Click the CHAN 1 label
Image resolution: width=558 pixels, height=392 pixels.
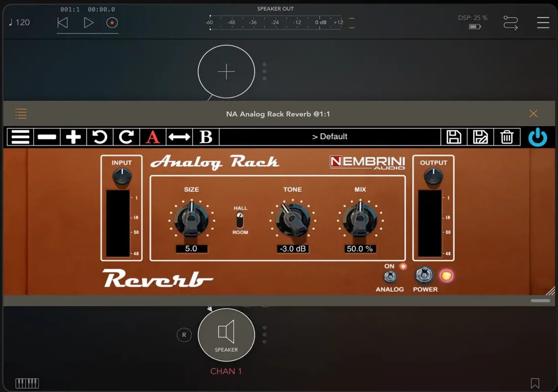tap(226, 371)
